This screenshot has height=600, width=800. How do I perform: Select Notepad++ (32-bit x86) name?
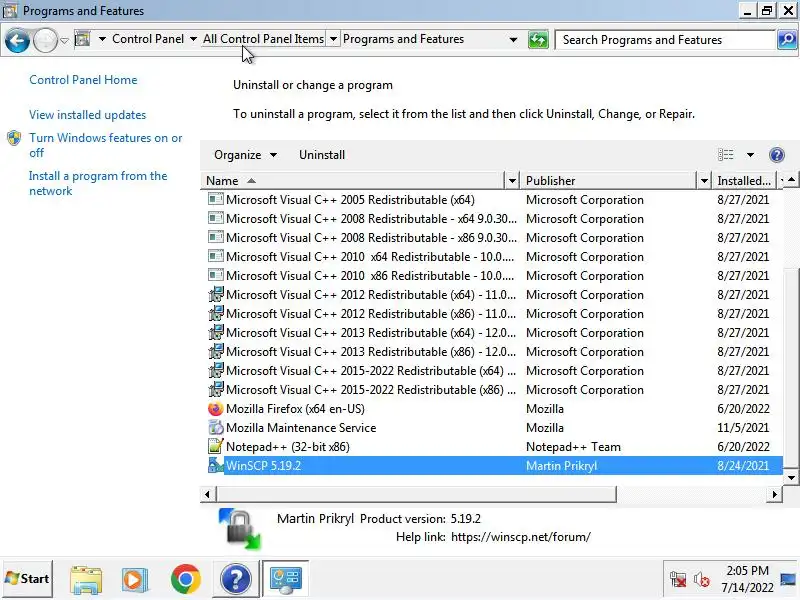[288, 447]
